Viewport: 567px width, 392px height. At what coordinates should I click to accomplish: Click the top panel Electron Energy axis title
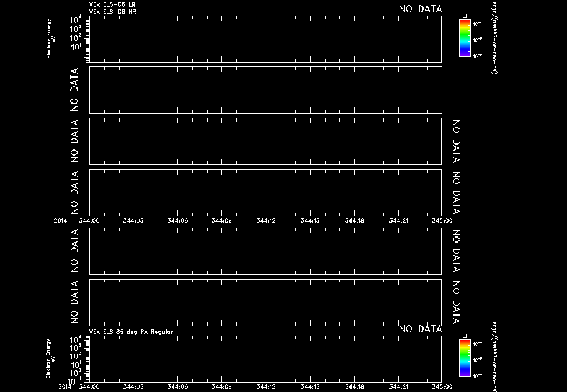coord(50,39)
